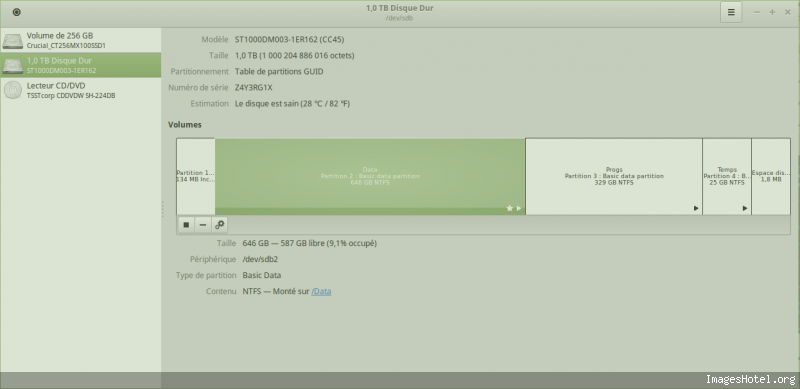The image size is (800, 389).
Task: Click the play arrow on Progs partition
Action: click(696, 208)
